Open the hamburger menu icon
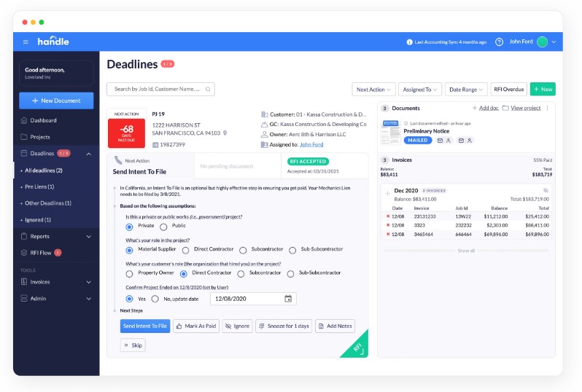Viewport: 582px width, 392px height. [26, 42]
